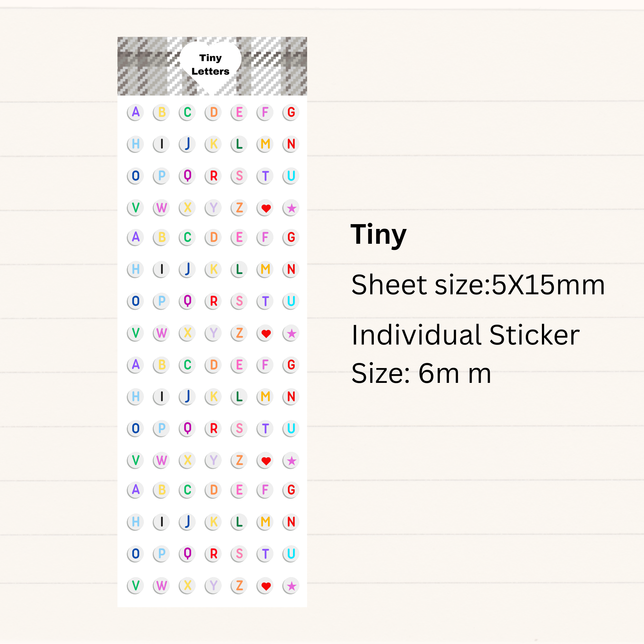Click the white heart Tiny Letters label
Image resolution: width=644 pixels, height=644 pixels.
click(210, 65)
